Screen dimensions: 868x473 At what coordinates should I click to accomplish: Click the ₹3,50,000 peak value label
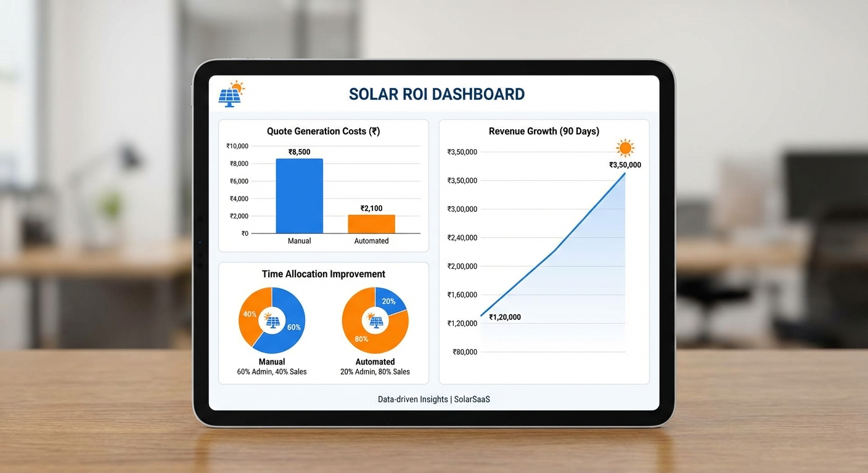pyautogui.click(x=624, y=164)
